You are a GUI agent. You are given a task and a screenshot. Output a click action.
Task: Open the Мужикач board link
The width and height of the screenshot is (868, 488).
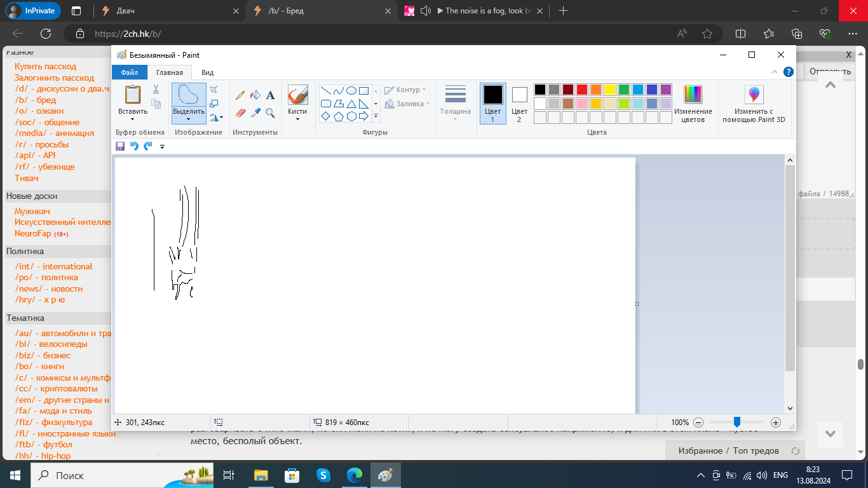coord(32,211)
